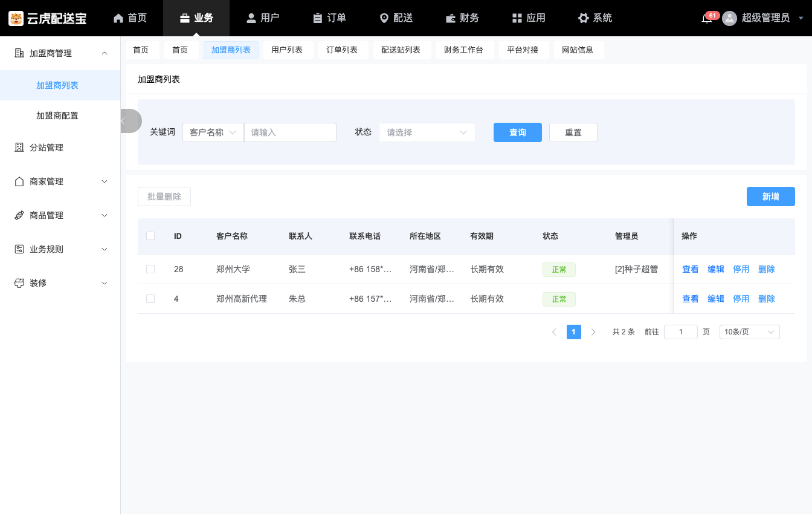Click the 查询 button
The height and width of the screenshot is (514, 812).
click(x=518, y=132)
